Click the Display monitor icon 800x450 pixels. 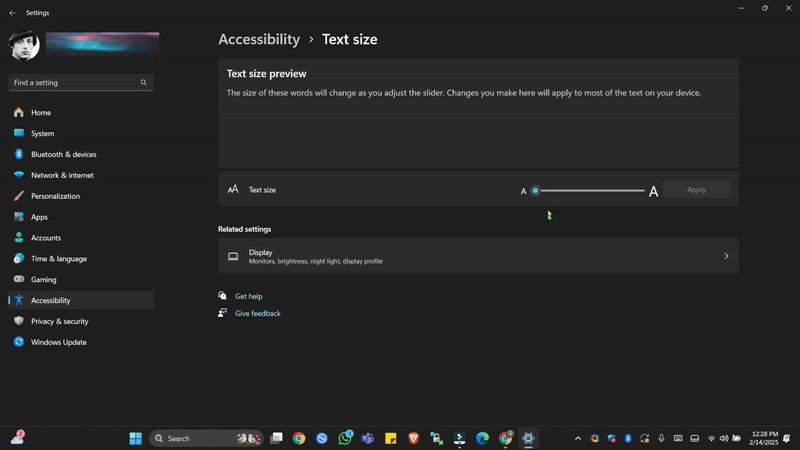233,256
